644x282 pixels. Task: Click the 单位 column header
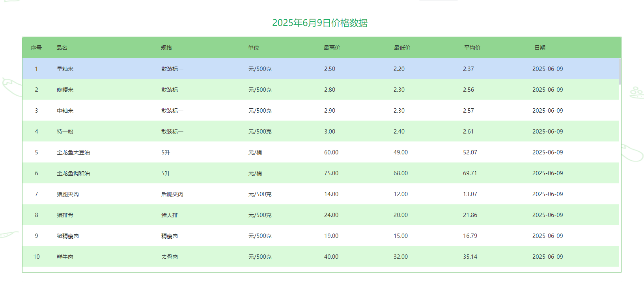253,48
